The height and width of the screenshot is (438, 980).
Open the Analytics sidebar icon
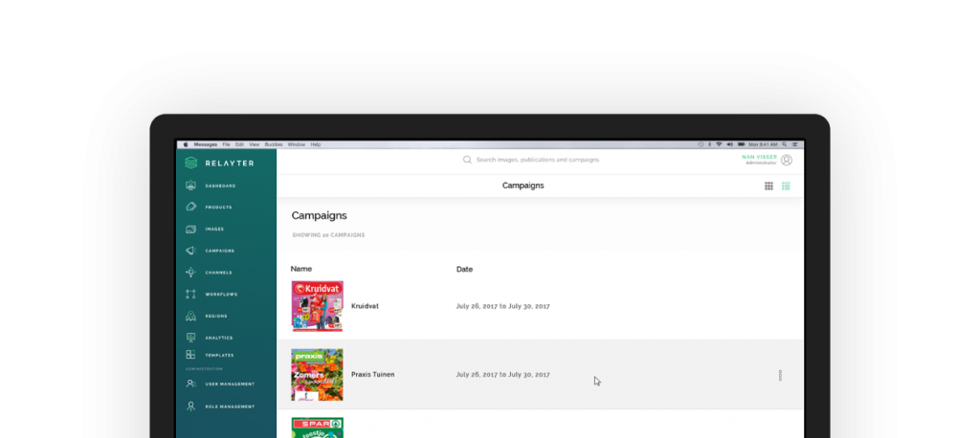pos(190,338)
